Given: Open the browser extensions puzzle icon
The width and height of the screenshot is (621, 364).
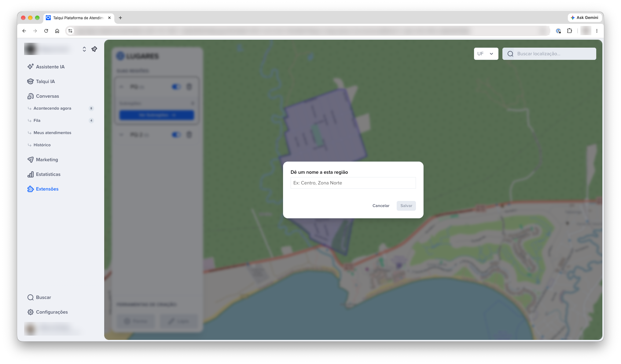Looking at the screenshot, I should point(569,31).
